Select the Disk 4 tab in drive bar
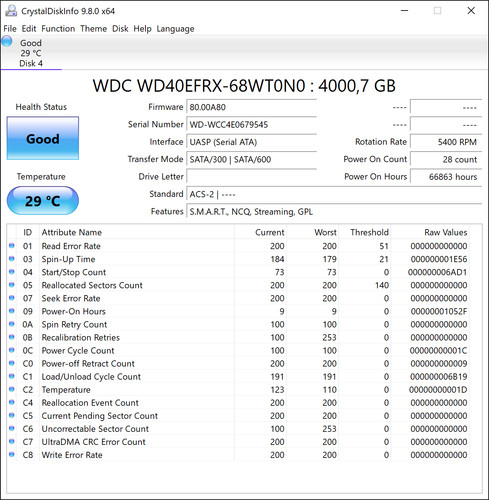 (x=31, y=53)
